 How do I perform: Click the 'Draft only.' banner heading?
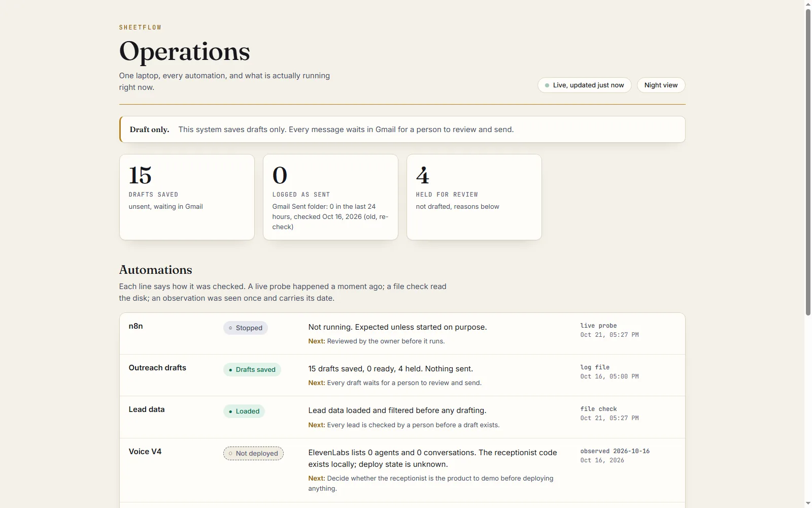pos(149,130)
